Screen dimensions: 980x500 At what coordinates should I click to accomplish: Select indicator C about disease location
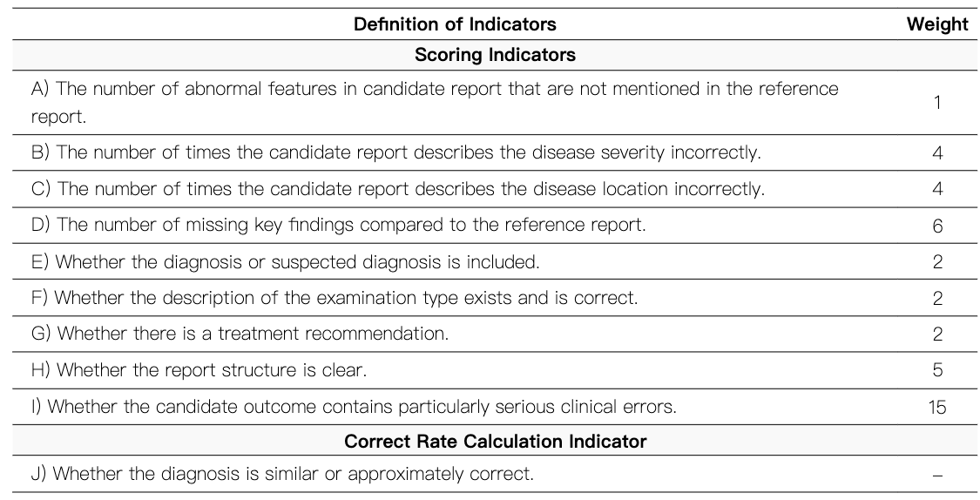click(x=410, y=189)
